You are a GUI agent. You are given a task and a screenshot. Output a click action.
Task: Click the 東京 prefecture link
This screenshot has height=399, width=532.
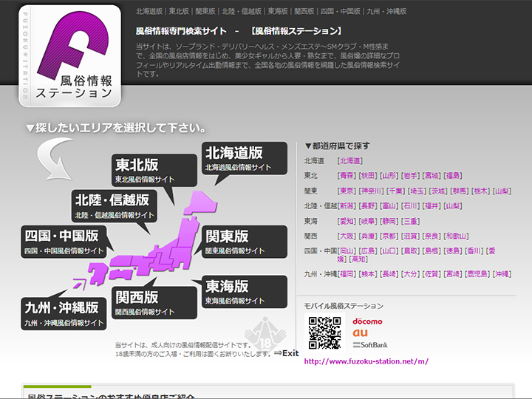coord(347,191)
